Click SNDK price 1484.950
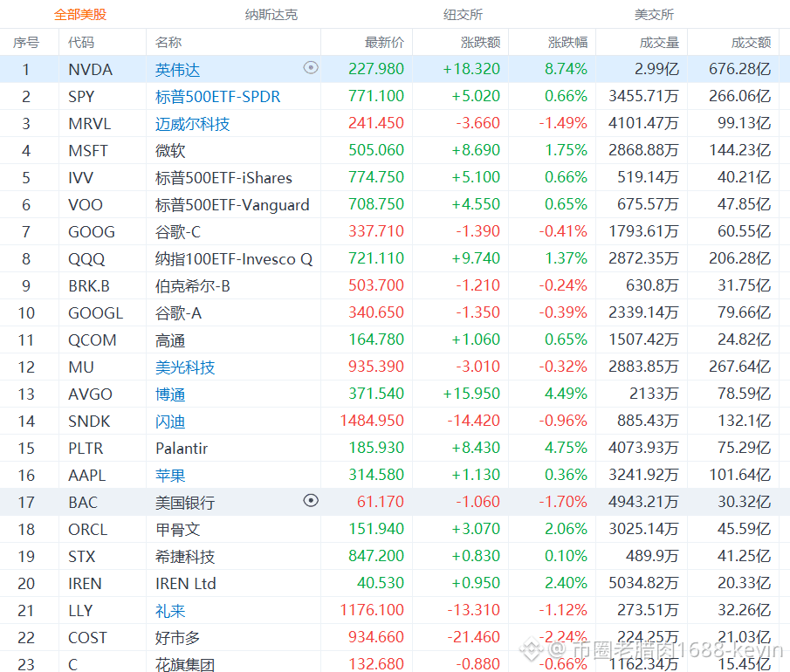Viewport: 790px width, 672px height. (372, 421)
